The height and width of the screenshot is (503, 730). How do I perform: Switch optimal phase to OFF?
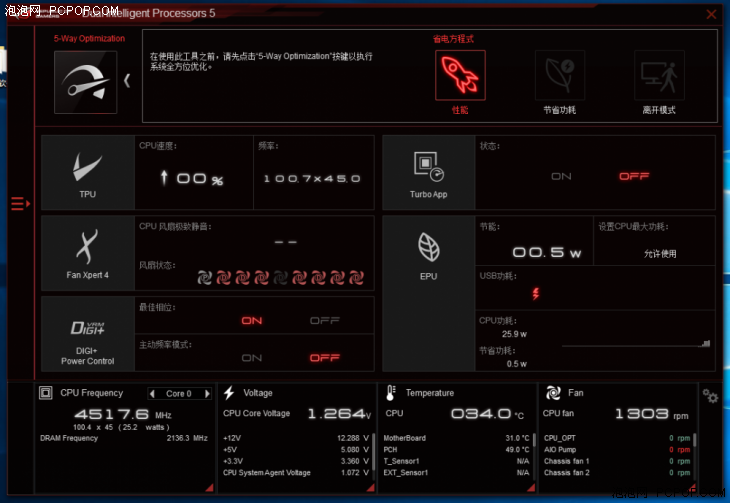coord(325,320)
